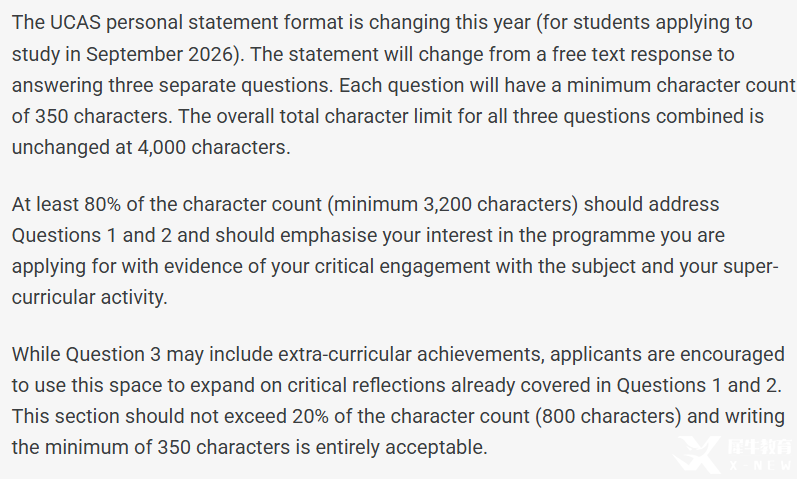The image size is (797, 479).
Task: Click "3,200" in the minimum characters parenthesis
Action: pos(447,204)
